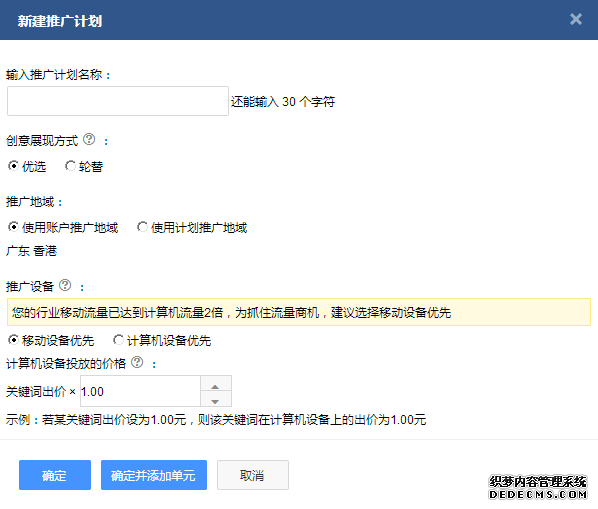The width and height of the screenshot is (598, 509).
Task: Open help icon next to 创意展现方式
Action: click(x=89, y=139)
